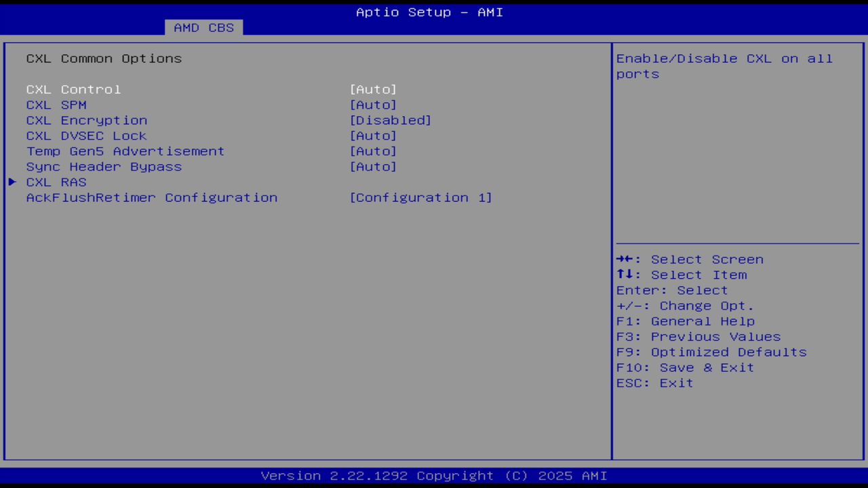Click the Version 2.22.1292 copyright footer
868x488 pixels.
pyautogui.click(x=434, y=476)
